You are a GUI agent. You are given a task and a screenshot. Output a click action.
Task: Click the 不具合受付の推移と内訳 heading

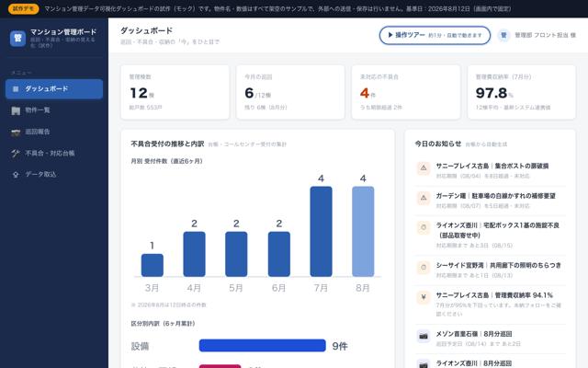[x=167, y=144]
